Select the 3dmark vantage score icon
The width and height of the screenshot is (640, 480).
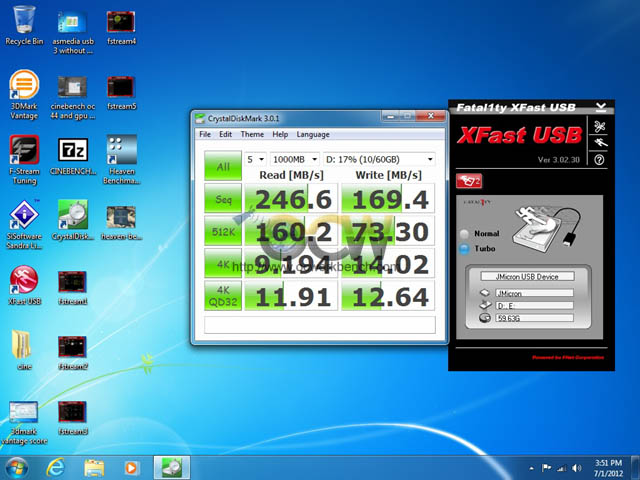point(24,423)
